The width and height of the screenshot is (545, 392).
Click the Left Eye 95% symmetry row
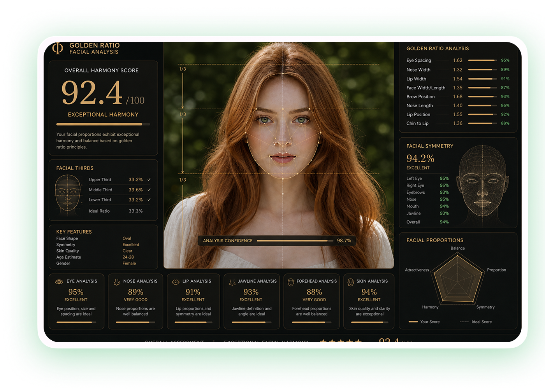[427, 178]
